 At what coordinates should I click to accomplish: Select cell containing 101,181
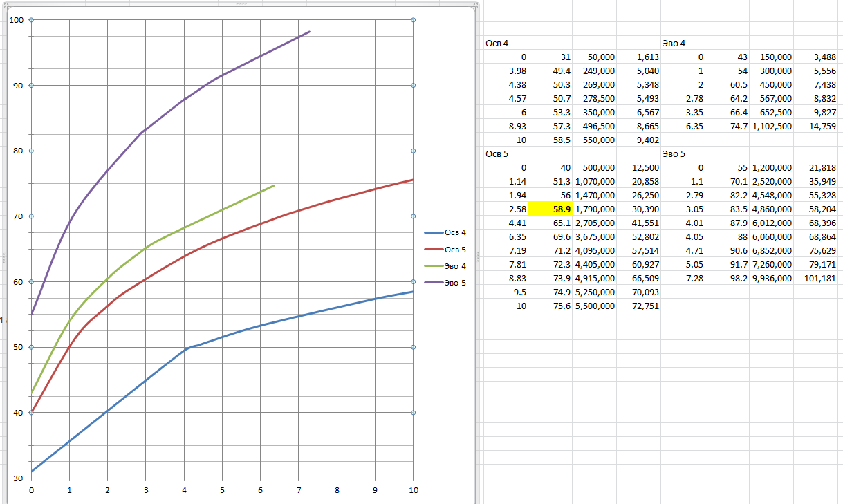tap(815, 278)
